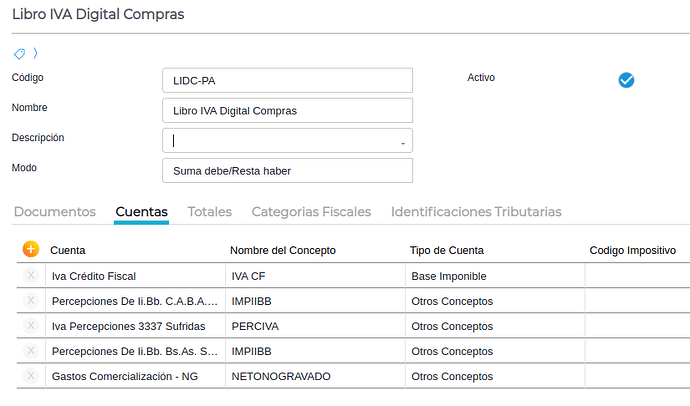690x406 pixels.
Task: Click the Código field LIDC-PA
Action: point(286,80)
